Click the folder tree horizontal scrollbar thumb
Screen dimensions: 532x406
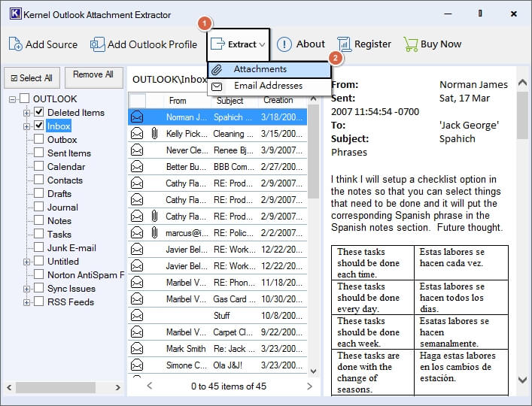(x=56, y=387)
